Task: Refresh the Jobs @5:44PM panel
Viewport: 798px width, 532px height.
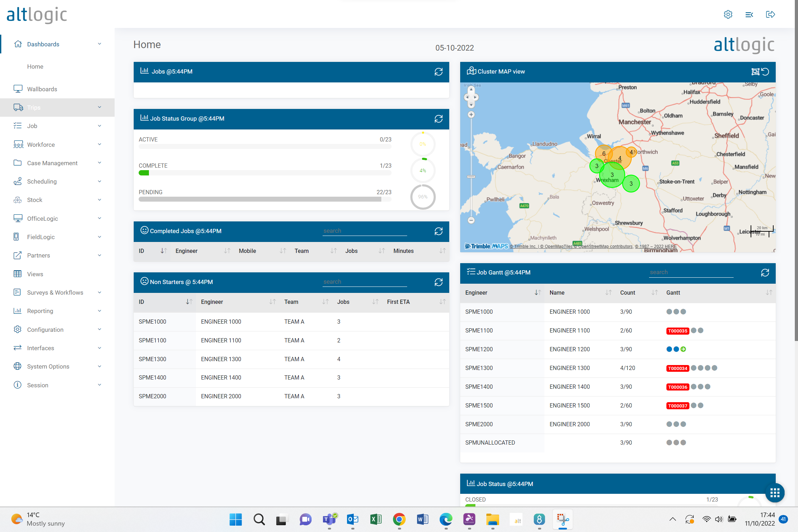Action: click(438, 72)
